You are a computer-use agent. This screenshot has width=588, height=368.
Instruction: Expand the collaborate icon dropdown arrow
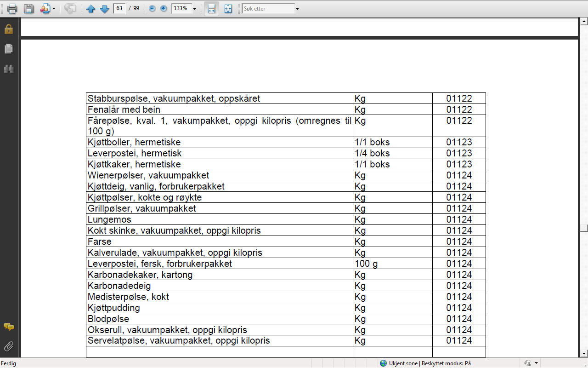tap(54, 9)
